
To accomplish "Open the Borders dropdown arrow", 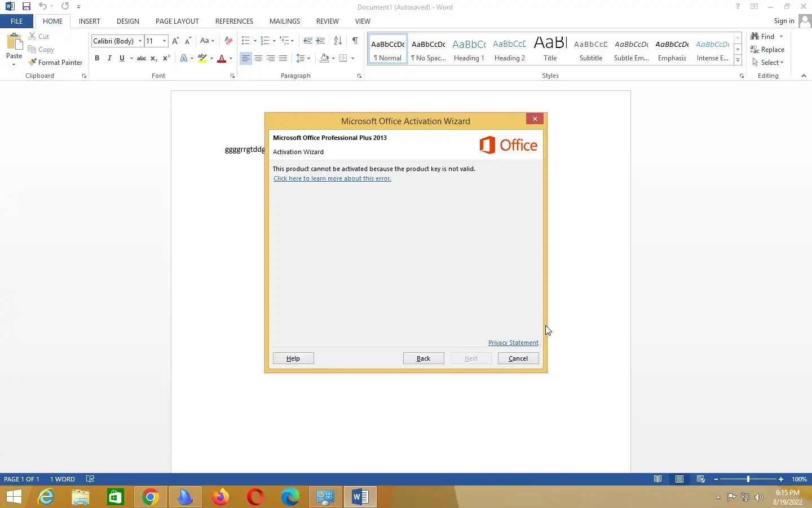I will (352, 58).
